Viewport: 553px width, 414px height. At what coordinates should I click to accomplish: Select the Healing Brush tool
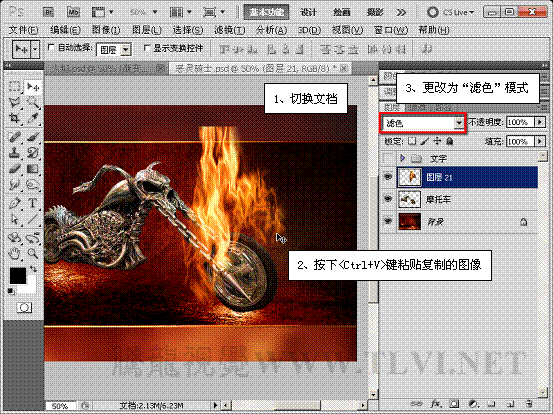14,137
